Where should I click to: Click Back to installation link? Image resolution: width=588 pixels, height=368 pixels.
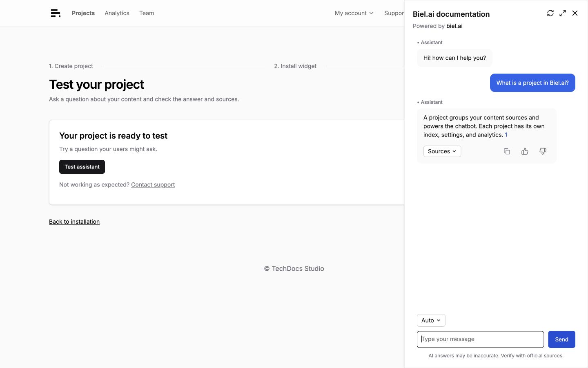(x=74, y=222)
